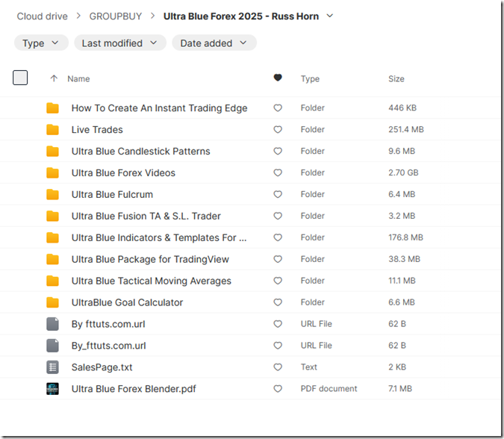Favorite the Ultra Blue Fulcrum folder
Image resolution: width=504 pixels, height=439 pixels.
coord(278,194)
